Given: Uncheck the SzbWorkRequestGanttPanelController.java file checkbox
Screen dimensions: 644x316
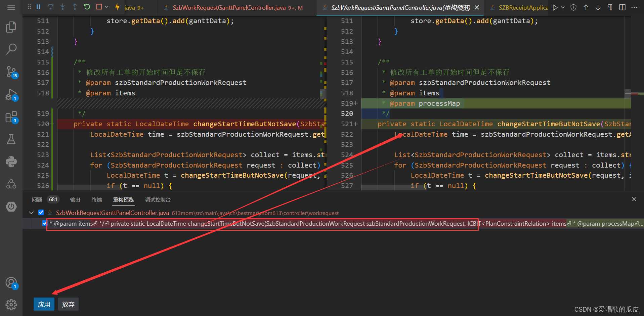Looking at the screenshot, I should tap(41, 212).
